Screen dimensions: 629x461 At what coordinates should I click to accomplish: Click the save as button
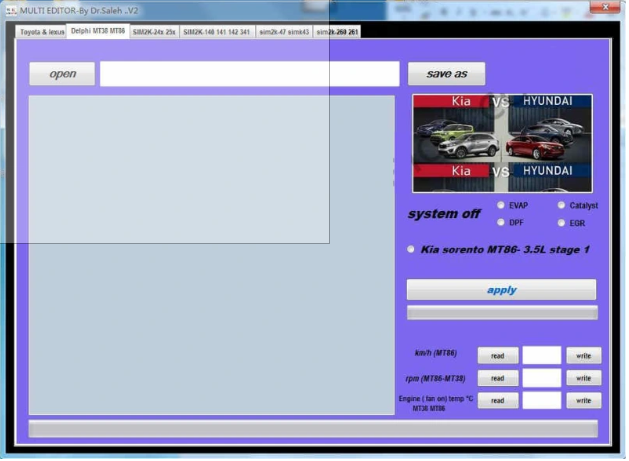coord(446,74)
